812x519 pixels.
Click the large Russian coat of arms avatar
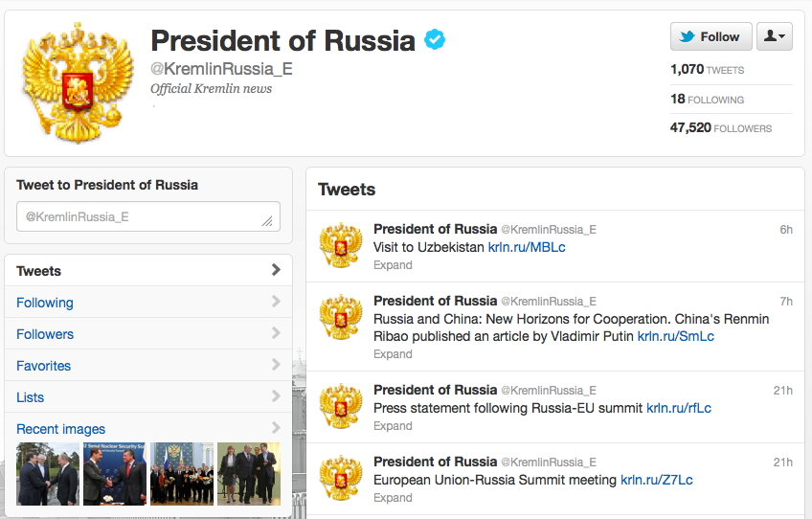[x=78, y=83]
